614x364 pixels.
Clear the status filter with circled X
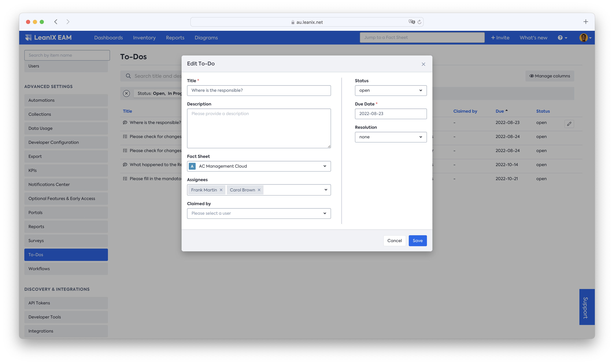(126, 93)
